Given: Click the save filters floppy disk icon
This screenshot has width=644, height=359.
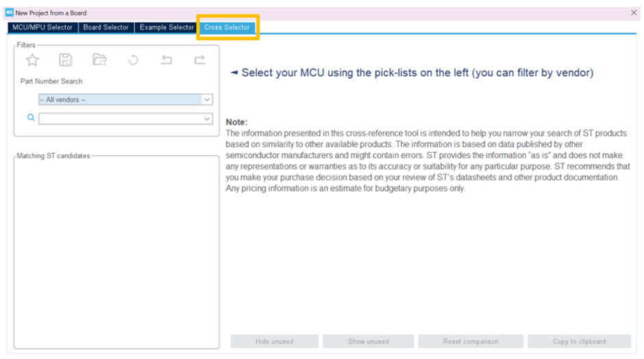Looking at the screenshot, I should point(66,60).
